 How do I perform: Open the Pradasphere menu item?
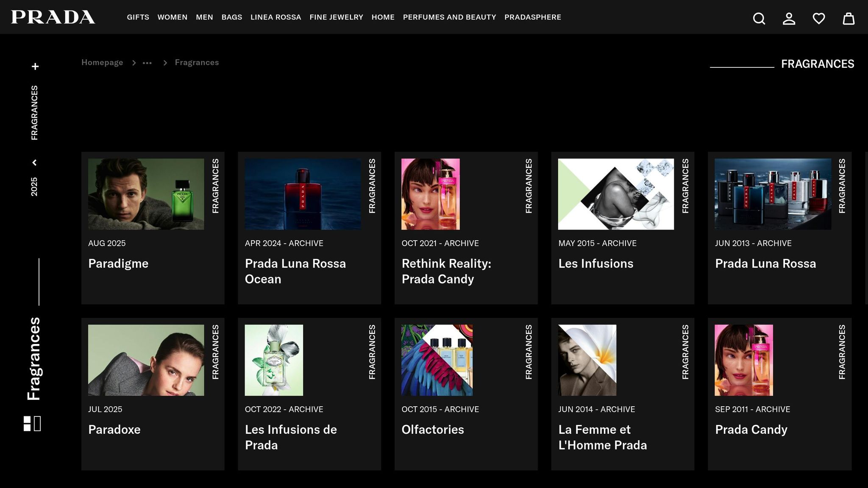point(532,17)
